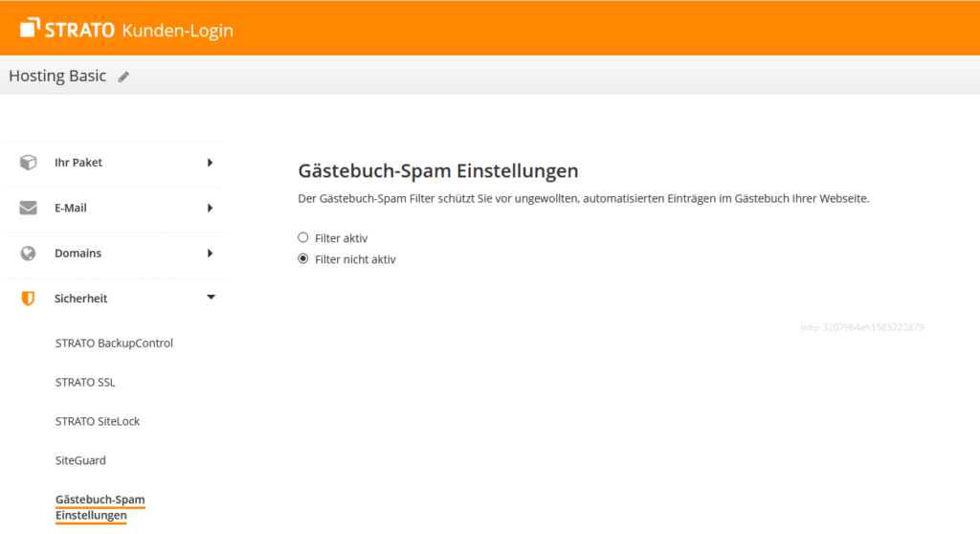The width and height of the screenshot is (980, 534).
Task: Open STRATO SiteLock page
Action: (x=98, y=421)
